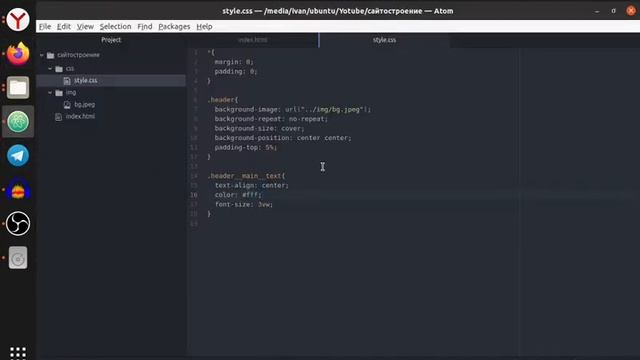Open the View menu
The height and width of the screenshot is (360, 640).
[x=85, y=27]
